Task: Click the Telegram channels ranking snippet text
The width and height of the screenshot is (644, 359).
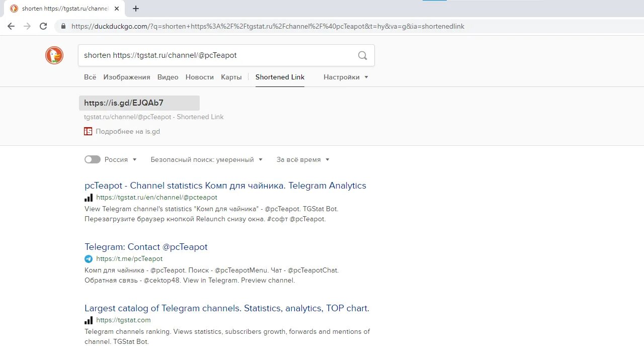Action: point(227,336)
